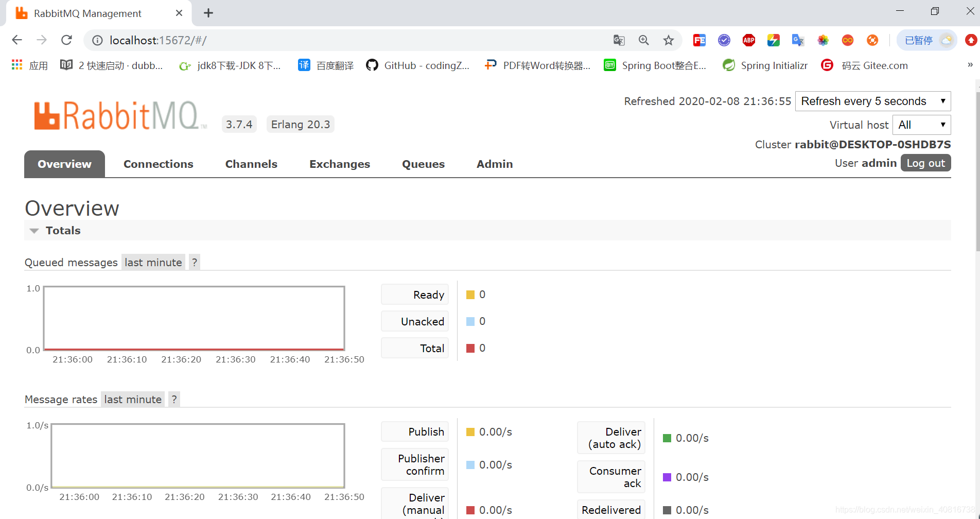Change Message rates last minute range

tap(133, 400)
